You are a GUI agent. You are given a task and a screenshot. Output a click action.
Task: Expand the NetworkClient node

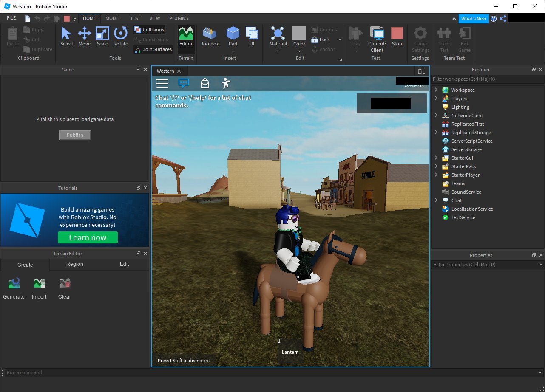(436, 115)
